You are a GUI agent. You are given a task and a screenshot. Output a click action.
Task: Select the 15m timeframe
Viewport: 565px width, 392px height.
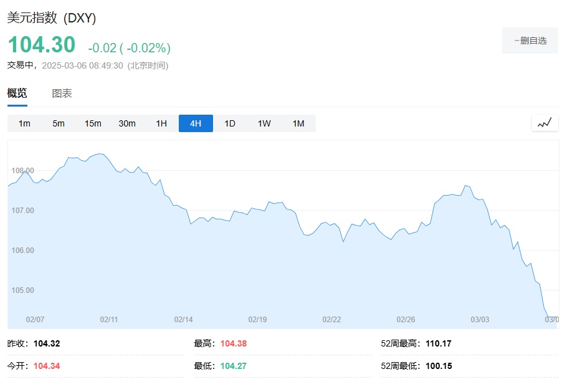(x=93, y=123)
